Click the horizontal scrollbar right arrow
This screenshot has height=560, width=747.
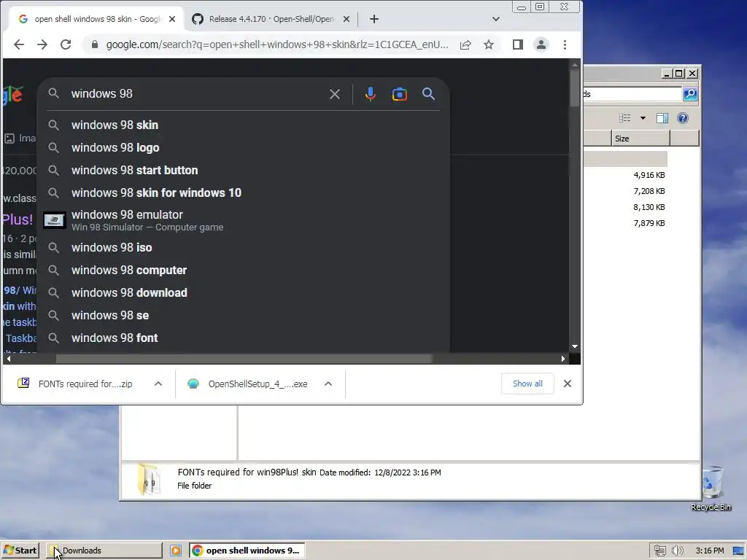pos(563,359)
